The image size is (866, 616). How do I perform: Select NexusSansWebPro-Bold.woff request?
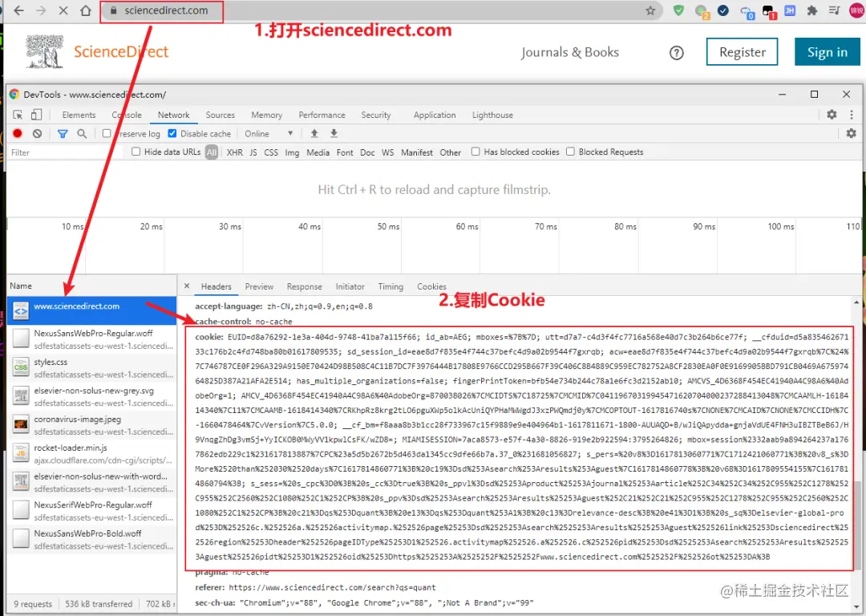click(x=91, y=539)
